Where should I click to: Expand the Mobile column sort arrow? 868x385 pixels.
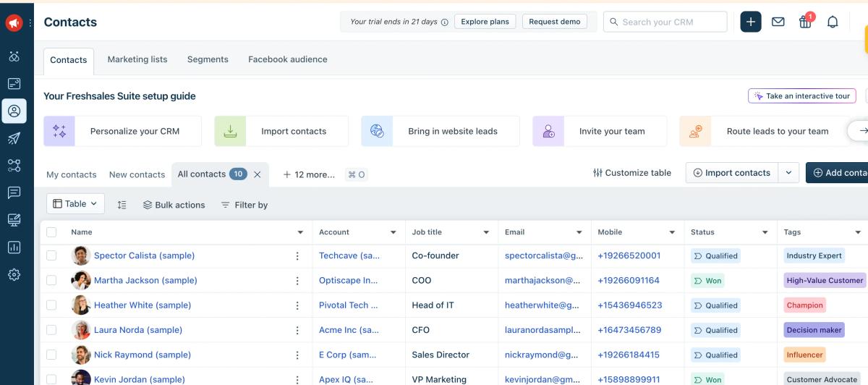673,233
